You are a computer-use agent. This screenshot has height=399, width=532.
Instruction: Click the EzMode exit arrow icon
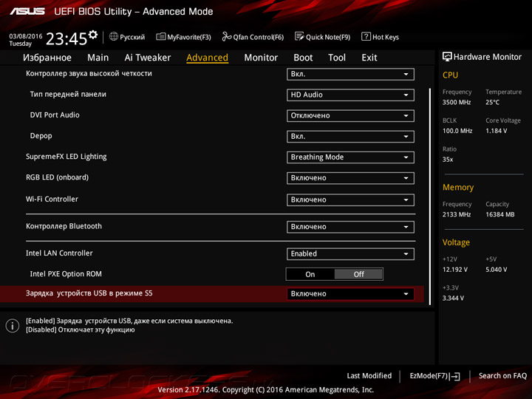[455, 376]
